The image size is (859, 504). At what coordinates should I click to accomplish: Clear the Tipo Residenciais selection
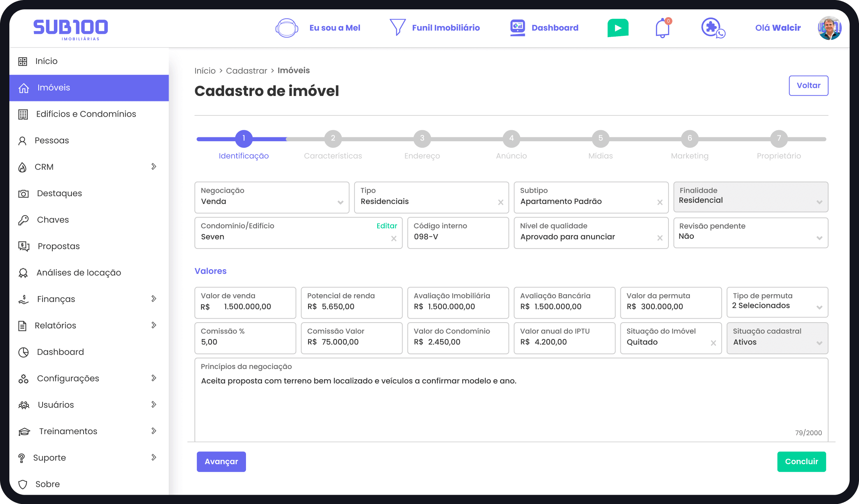[501, 202]
